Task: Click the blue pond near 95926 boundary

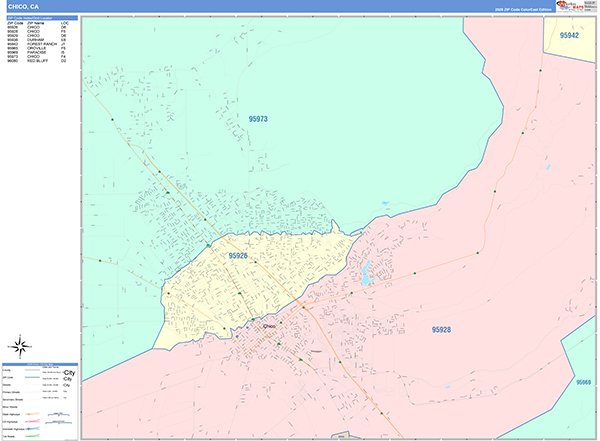Action: click(366, 269)
